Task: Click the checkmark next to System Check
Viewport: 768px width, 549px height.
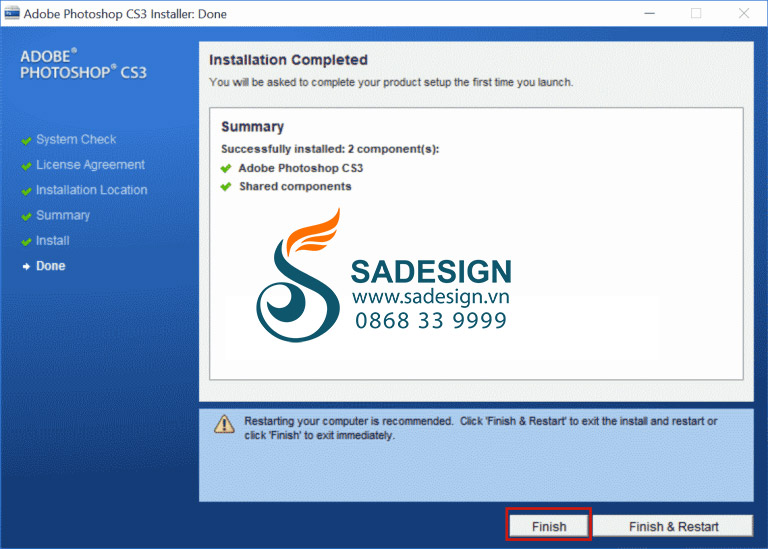Action: [x=26, y=141]
